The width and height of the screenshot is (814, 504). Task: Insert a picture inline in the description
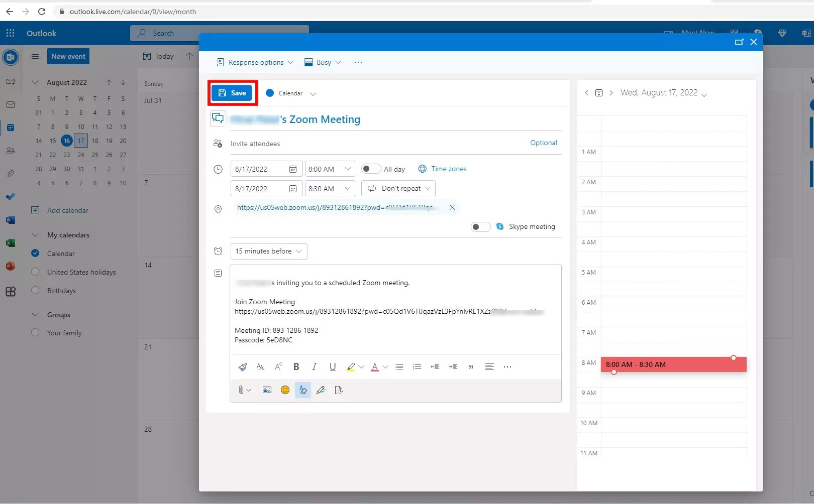267,390
